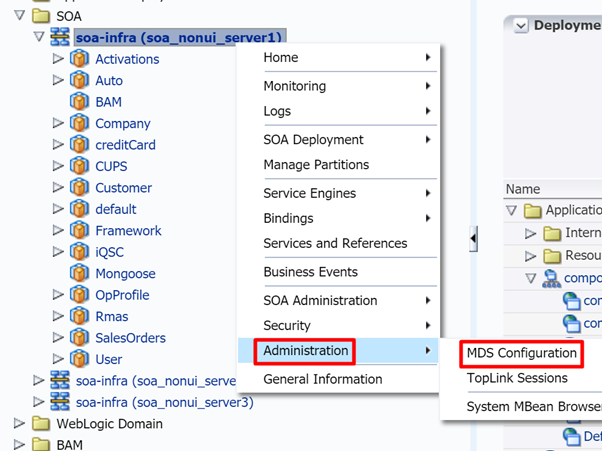Expand the User partition
Image resolution: width=602 pixels, height=451 pixels.
pos(58,359)
